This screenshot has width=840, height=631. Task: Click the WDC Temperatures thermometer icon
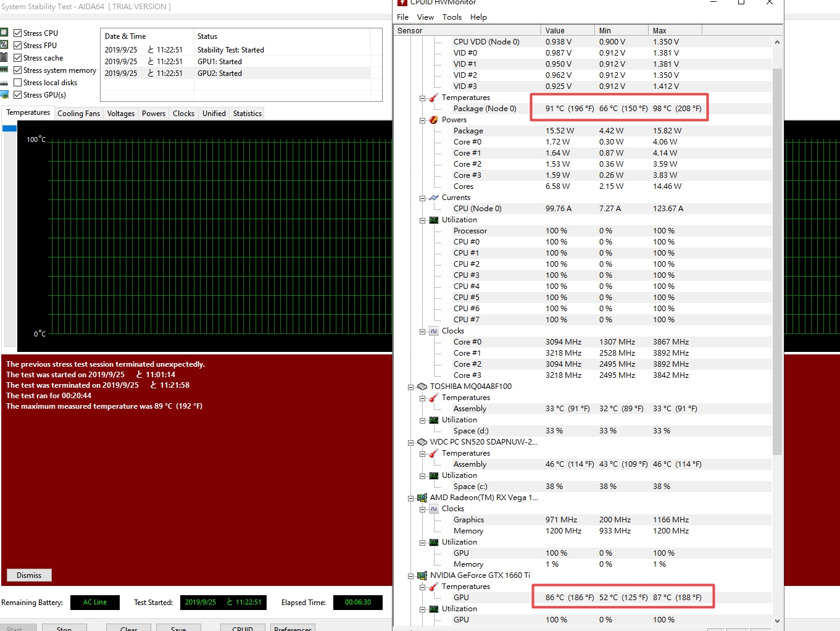point(434,453)
